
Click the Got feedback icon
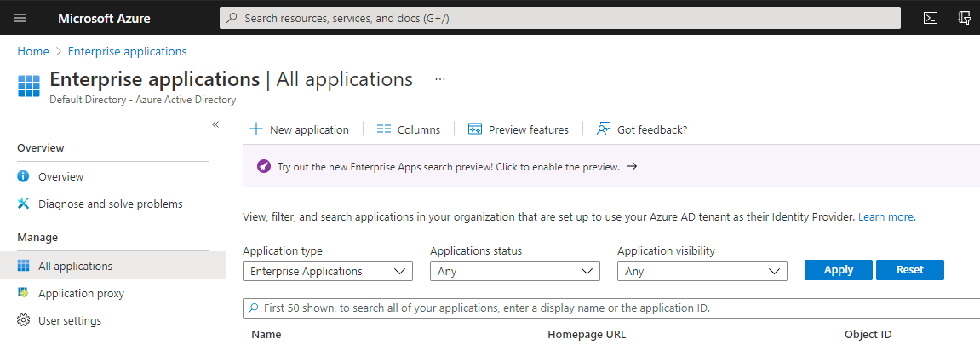point(604,129)
